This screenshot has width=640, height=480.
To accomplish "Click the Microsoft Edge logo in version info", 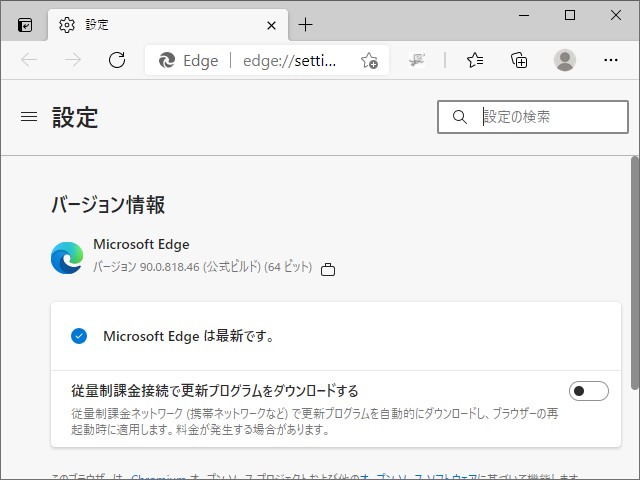I will pos(67,258).
